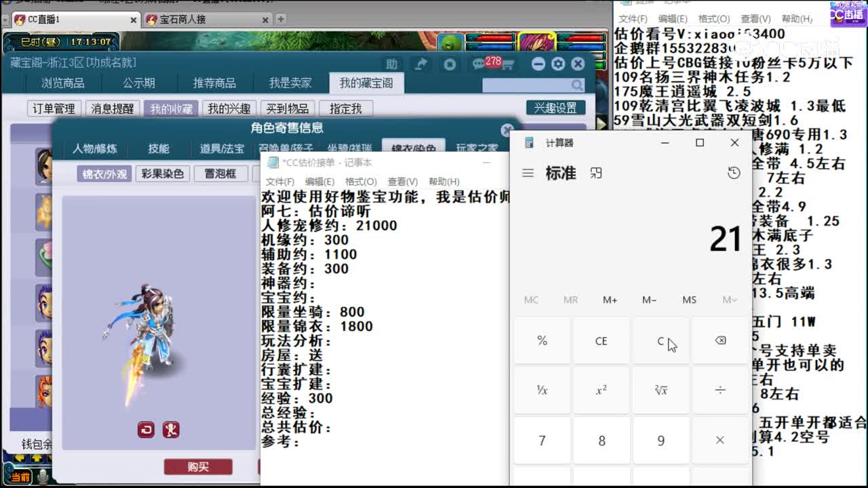Click the calculator backspace key

pos(720,341)
